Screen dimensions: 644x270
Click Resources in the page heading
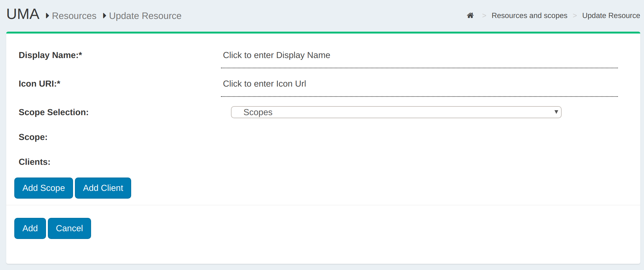tap(74, 16)
